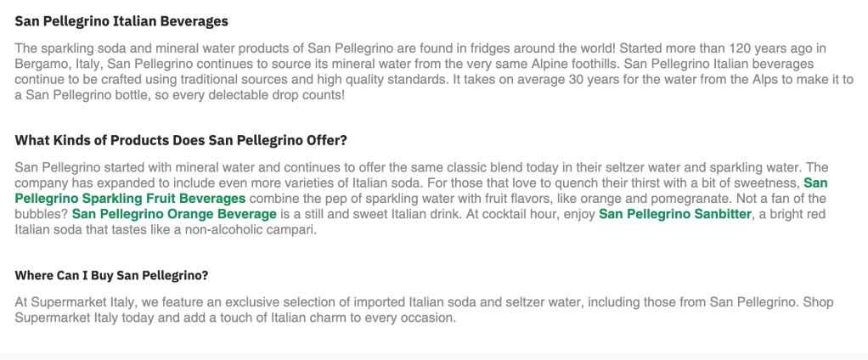The width and height of the screenshot is (868, 360).
Task: Click the San Pellegrino Orange Beverage link
Action: 174,214
